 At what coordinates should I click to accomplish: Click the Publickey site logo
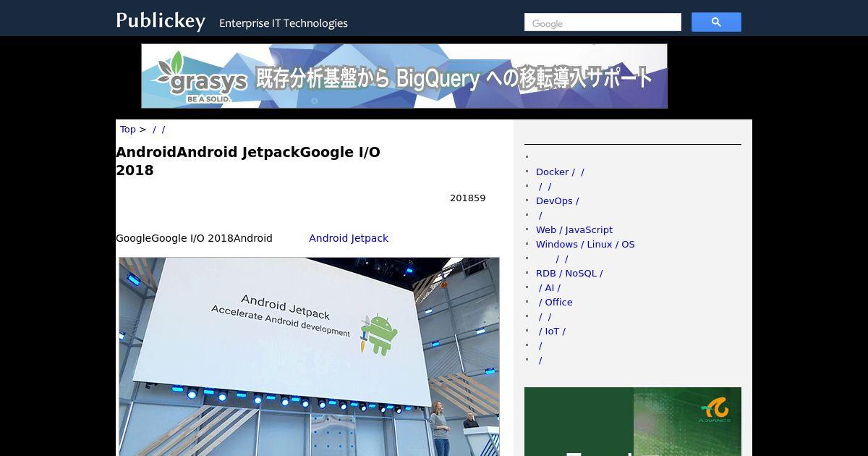[161, 21]
